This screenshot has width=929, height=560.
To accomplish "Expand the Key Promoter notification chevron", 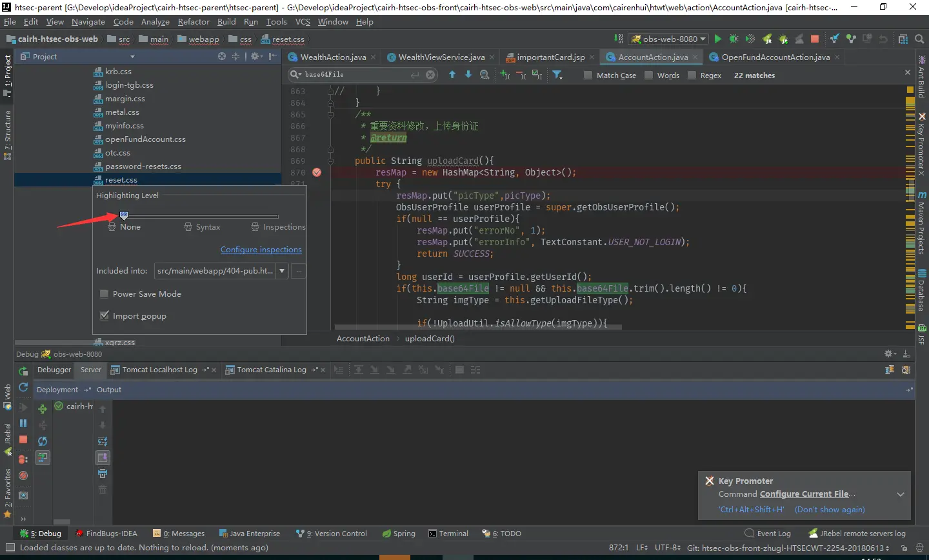I will [x=900, y=495].
